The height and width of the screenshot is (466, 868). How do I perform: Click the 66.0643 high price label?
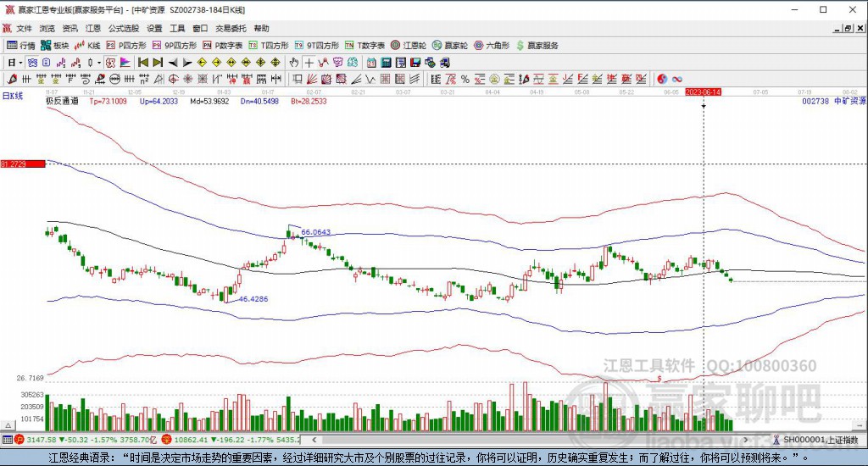tap(315, 232)
